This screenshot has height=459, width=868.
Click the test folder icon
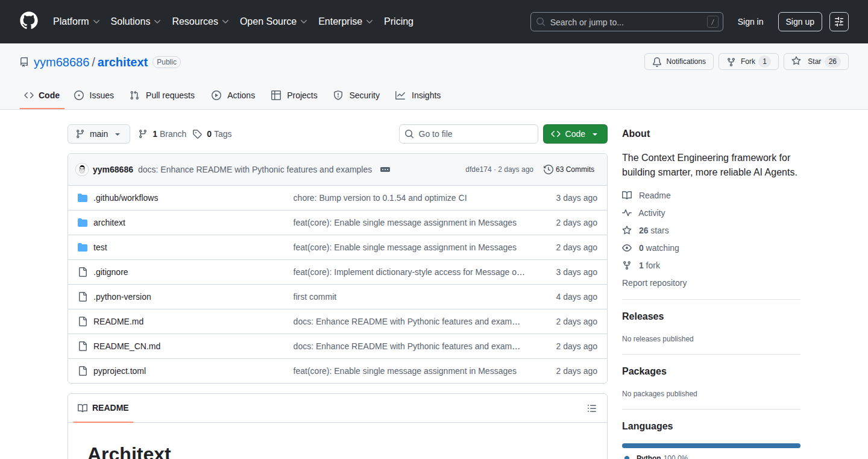click(x=83, y=247)
